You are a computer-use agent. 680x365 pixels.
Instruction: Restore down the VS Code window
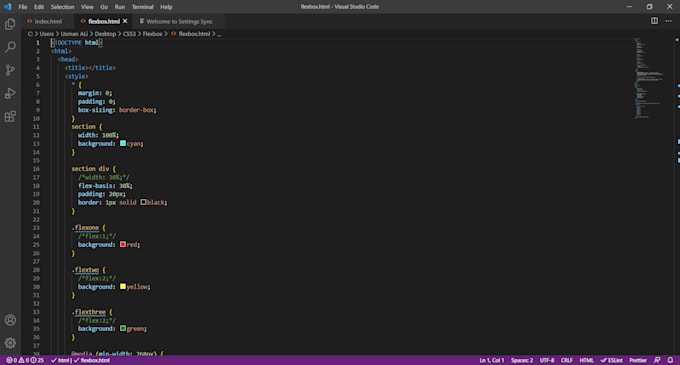pos(649,7)
